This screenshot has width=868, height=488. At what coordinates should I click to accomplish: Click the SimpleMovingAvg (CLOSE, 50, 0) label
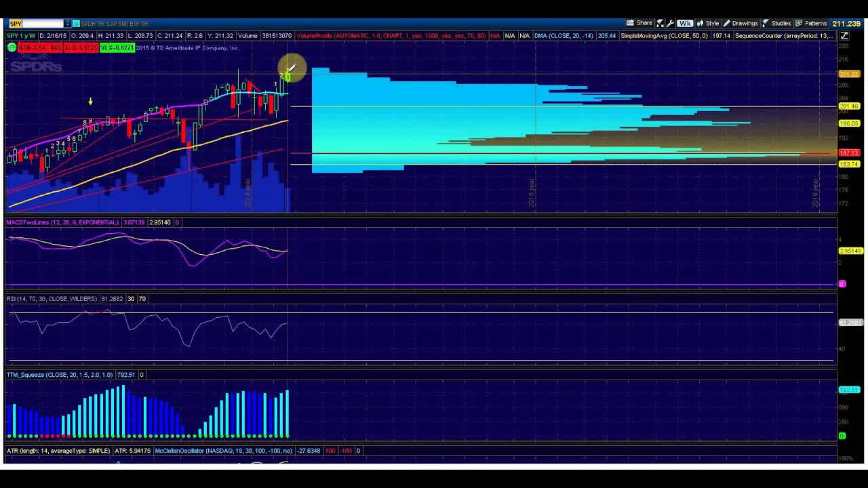[x=663, y=36]
